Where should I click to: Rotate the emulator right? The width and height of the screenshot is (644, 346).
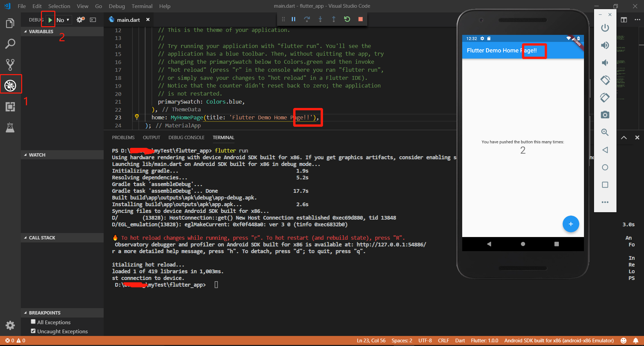click(x=605, y=98)
